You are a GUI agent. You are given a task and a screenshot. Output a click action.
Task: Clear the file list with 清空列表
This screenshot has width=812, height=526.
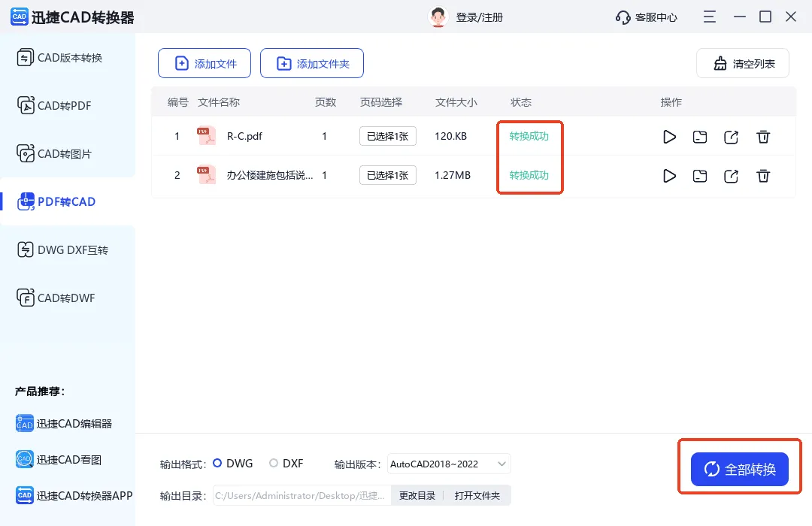coord(743,63)
